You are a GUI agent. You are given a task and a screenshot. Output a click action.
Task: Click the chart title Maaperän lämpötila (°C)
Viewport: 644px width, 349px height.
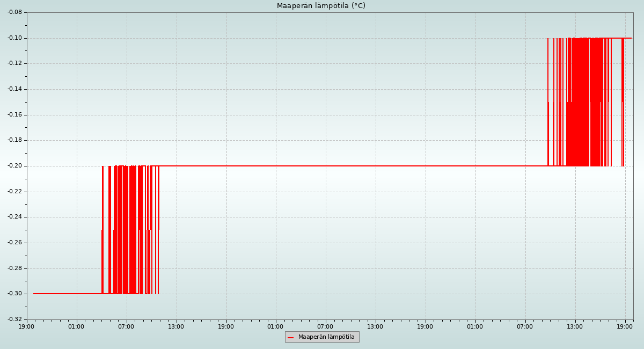pyautogui.click(x=321, y=6)
